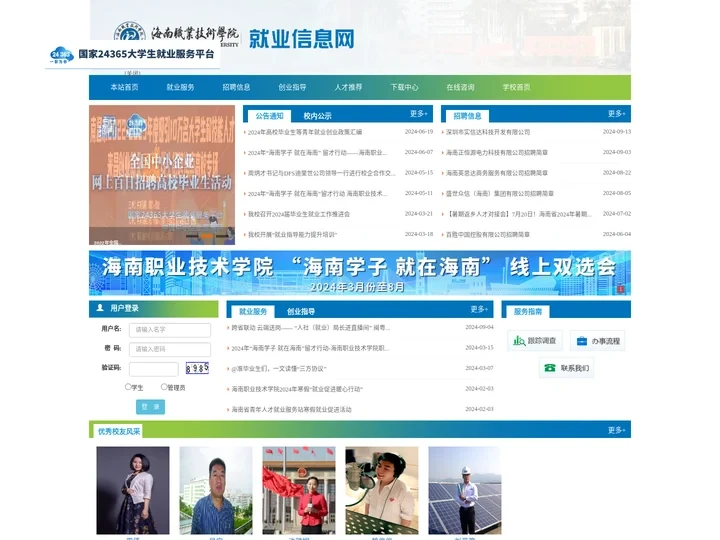Viewport: 720px width, 540px height.
Task: Click the user silhouette icon beside 用户登录
Action: coord(100,308)
